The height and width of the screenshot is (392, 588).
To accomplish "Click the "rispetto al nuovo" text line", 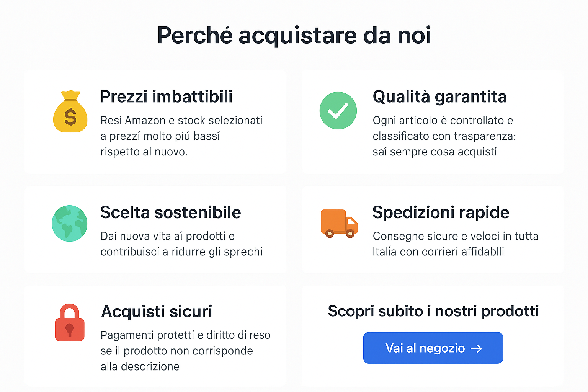I will point(144,152).
